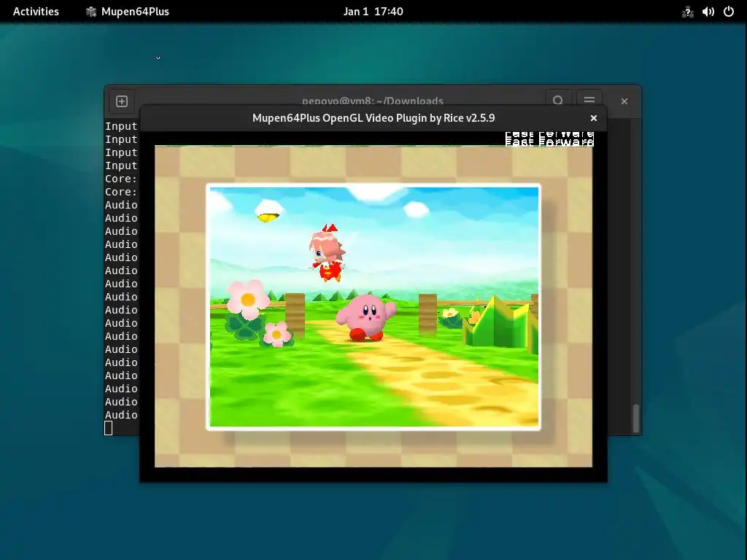The width and height of the screenshot is (747, 560).
Task: Click Kirby in the game view
Action: (x=366, y=317)
